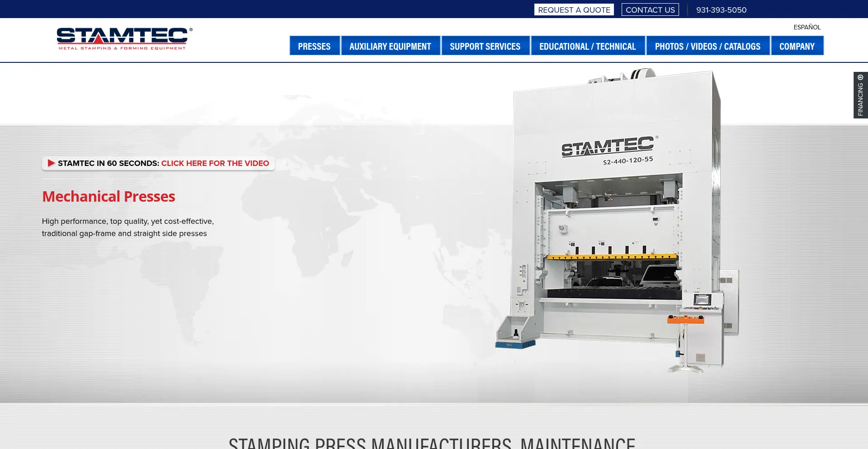Open the Presses menu
Image resolution: width=868 pixels, height=449 pixels.
click(315, 46)
